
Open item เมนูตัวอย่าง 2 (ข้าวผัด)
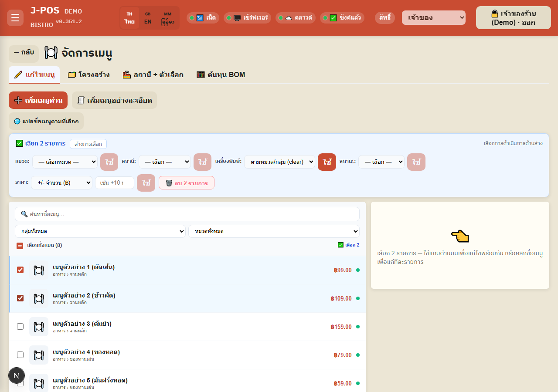tap(84, 295)
